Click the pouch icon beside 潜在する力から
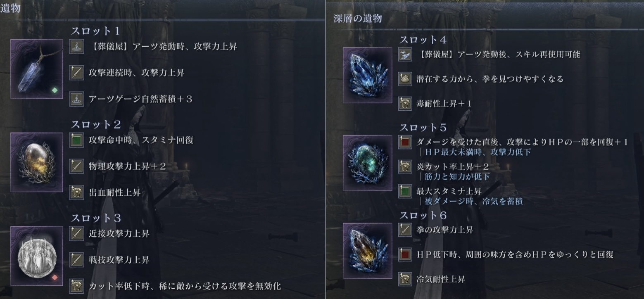The width and height of the screenshot is (644, 299). tap(405, 78)
